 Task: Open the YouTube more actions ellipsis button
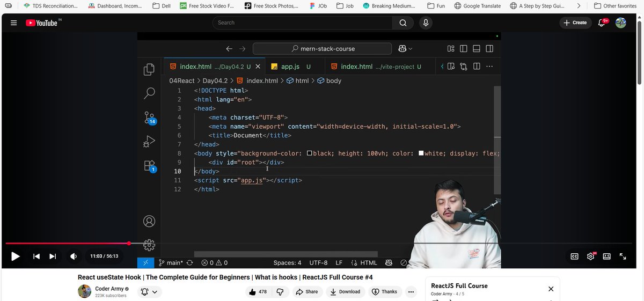(411, 291)
